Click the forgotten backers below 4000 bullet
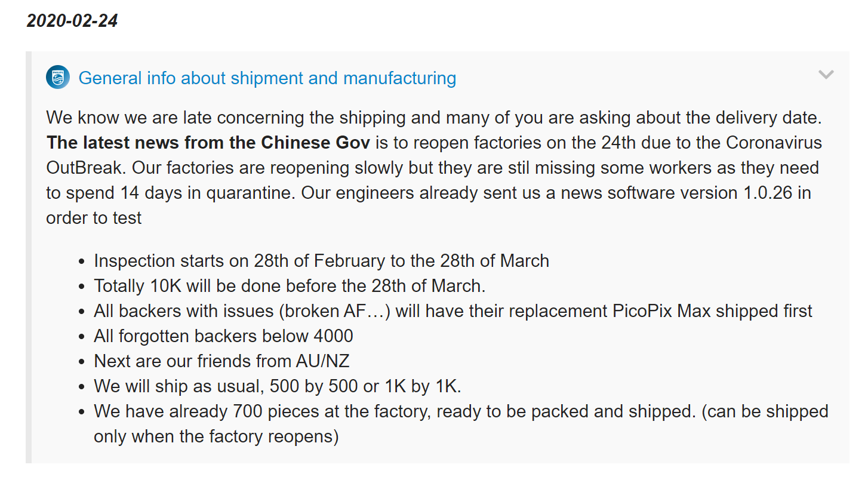Screen dimensions: 868x483 (x=223, y=336)
